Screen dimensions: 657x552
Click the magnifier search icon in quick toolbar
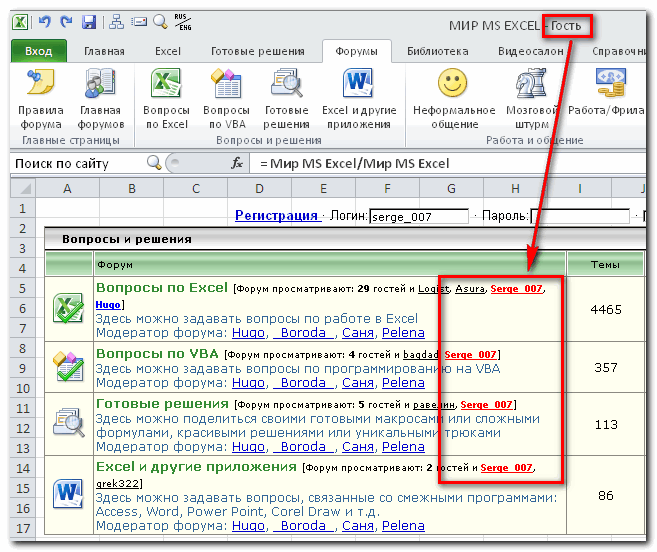(160, 21)
